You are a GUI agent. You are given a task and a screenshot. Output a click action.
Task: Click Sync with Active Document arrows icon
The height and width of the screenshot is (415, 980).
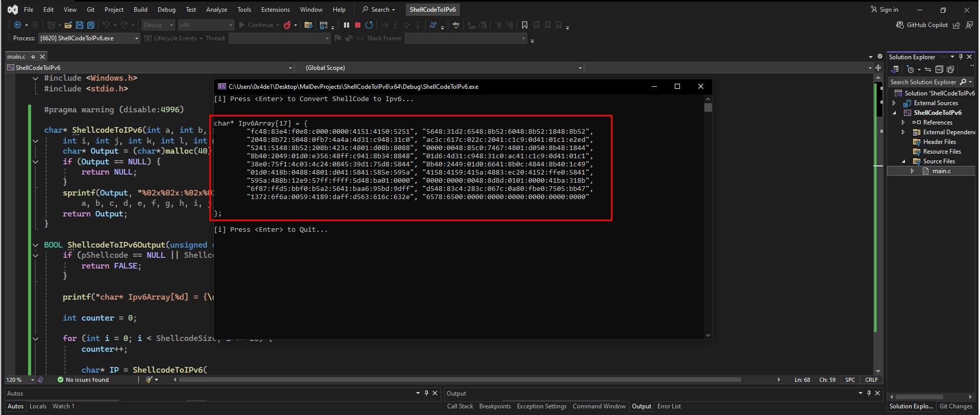(928, 69)
